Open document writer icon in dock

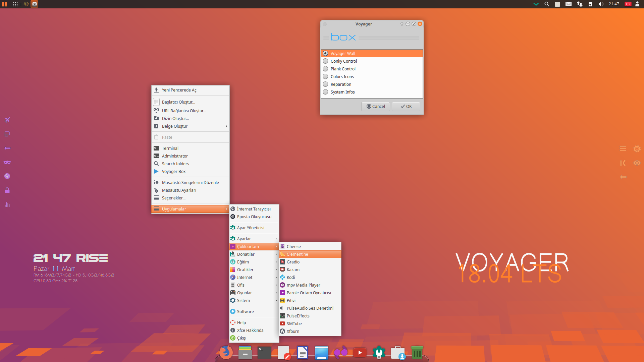pos(303,352)
